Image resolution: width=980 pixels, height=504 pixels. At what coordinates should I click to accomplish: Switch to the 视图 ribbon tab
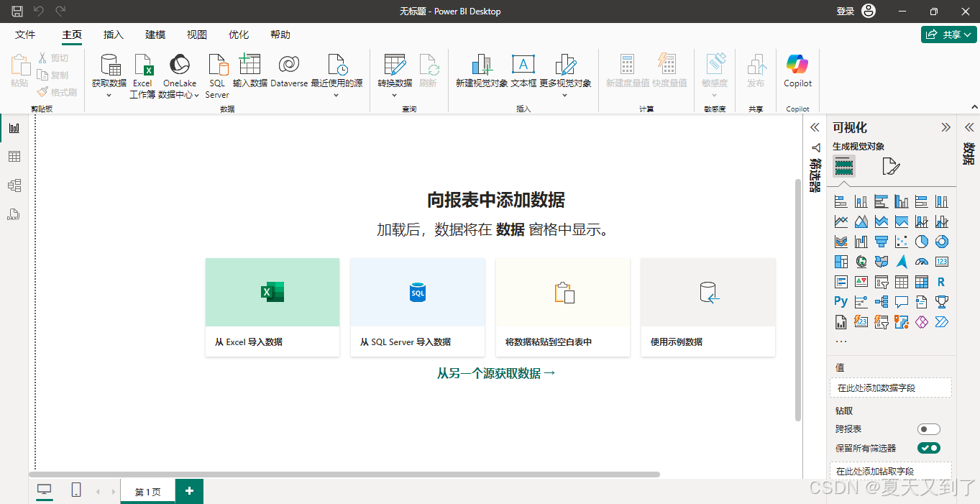(197, 35)
